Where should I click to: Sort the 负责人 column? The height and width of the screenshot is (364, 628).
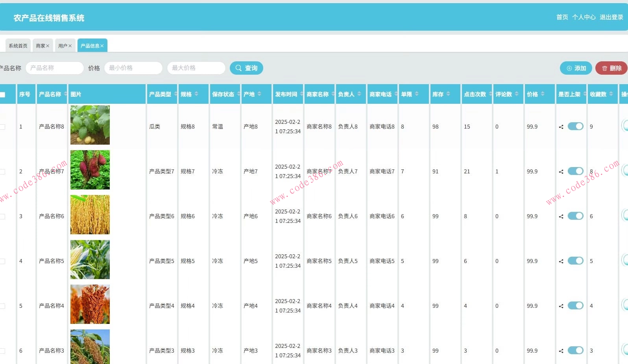point(359,94)
